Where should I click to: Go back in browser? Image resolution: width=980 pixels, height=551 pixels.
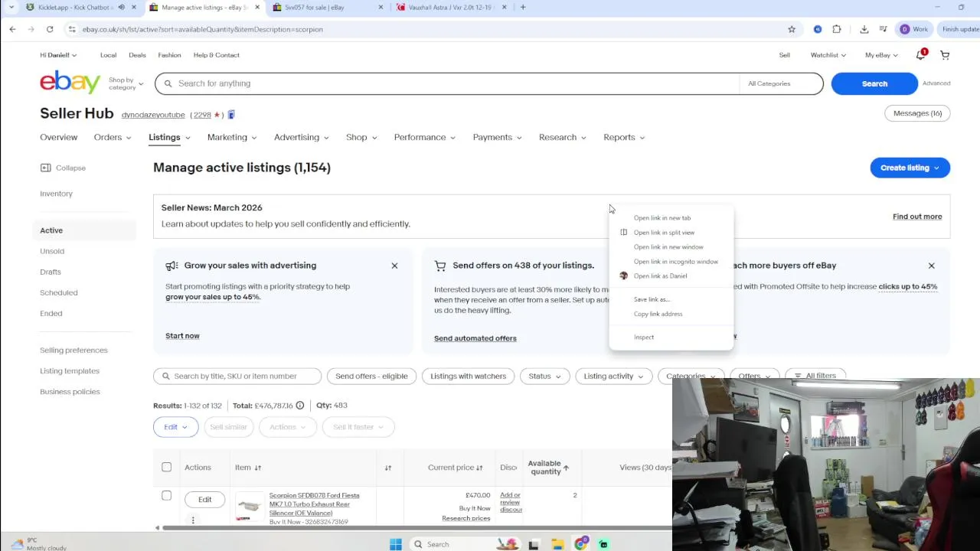tap(12, 29)
